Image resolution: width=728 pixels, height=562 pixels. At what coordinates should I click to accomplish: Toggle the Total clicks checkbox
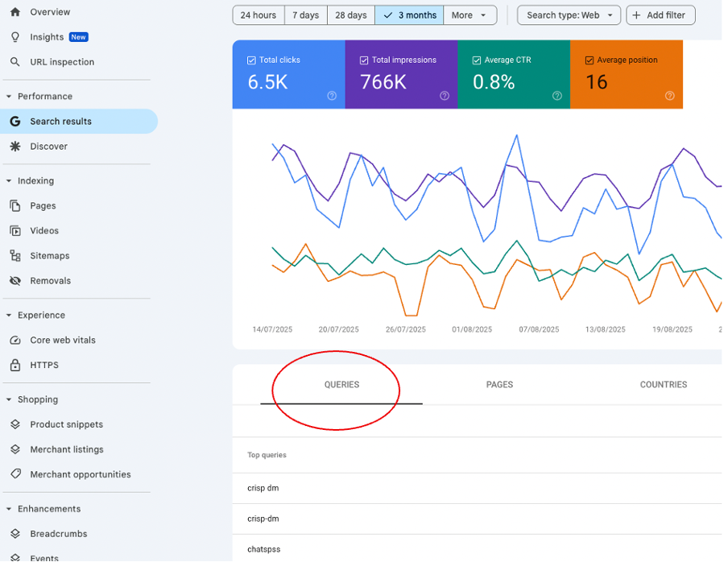point(252,60)
